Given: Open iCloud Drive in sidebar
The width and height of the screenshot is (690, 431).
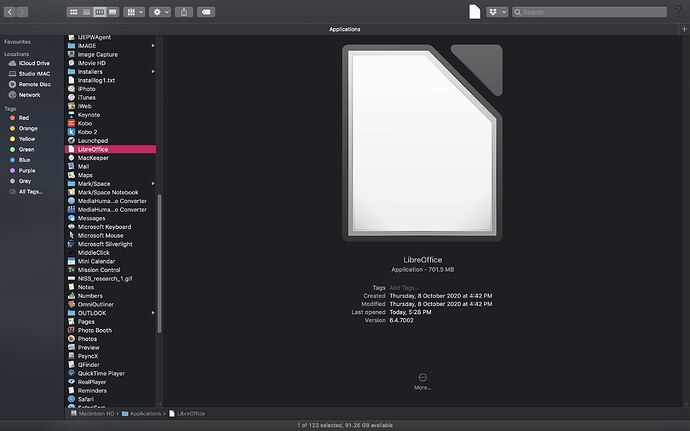Looking at the screenshot, I should click(x=29, y=63).
